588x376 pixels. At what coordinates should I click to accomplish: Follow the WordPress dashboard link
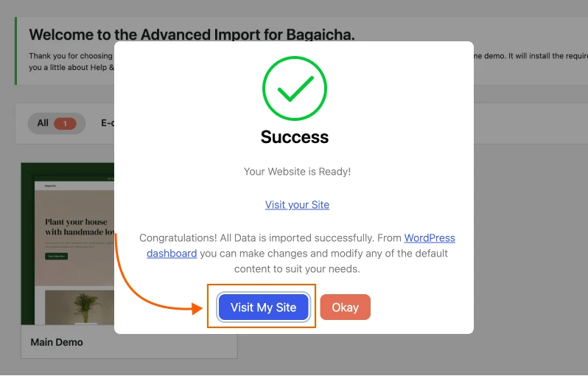click(429, 238)
